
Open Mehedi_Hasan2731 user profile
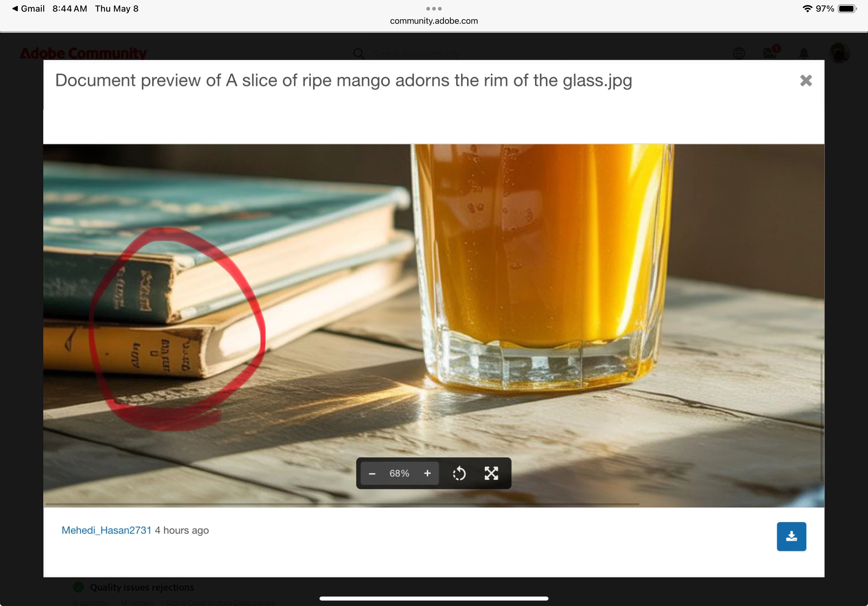point(106,530)
